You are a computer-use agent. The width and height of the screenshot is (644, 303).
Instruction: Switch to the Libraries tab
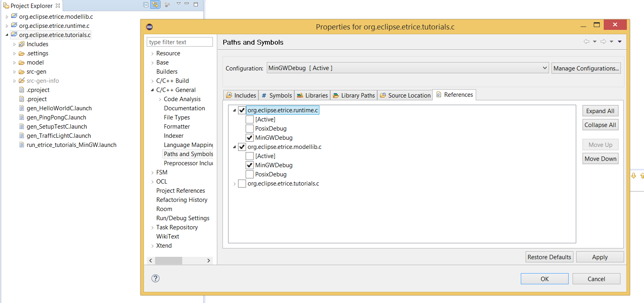pyautogui.click(x=312, y=95)
